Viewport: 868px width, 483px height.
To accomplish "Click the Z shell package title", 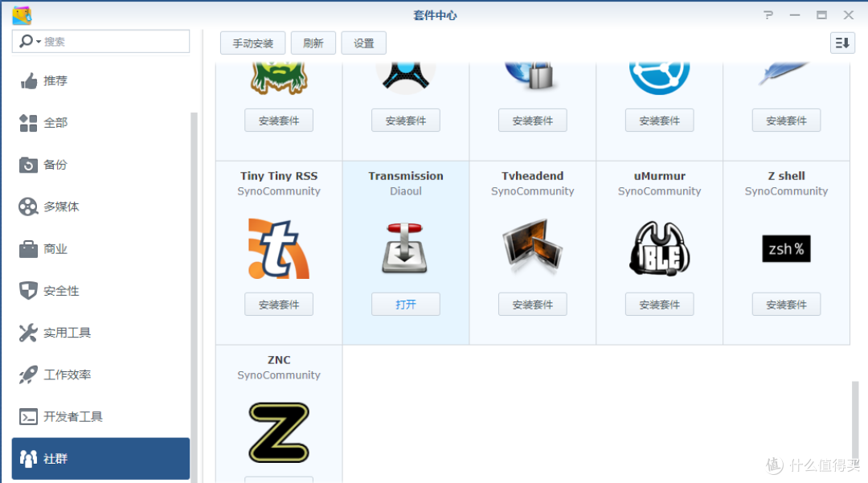I will [786, 176].
